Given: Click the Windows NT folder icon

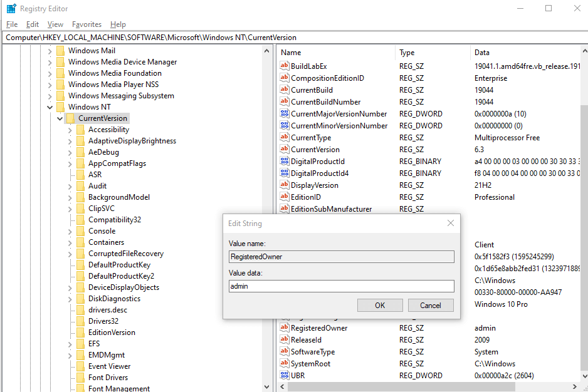Looking at the screenshot, I should point(60,107).
